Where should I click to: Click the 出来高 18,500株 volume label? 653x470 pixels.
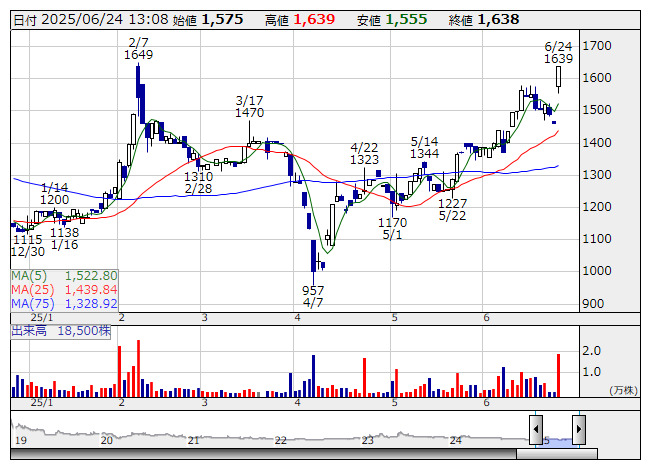[x=61, y=331]
